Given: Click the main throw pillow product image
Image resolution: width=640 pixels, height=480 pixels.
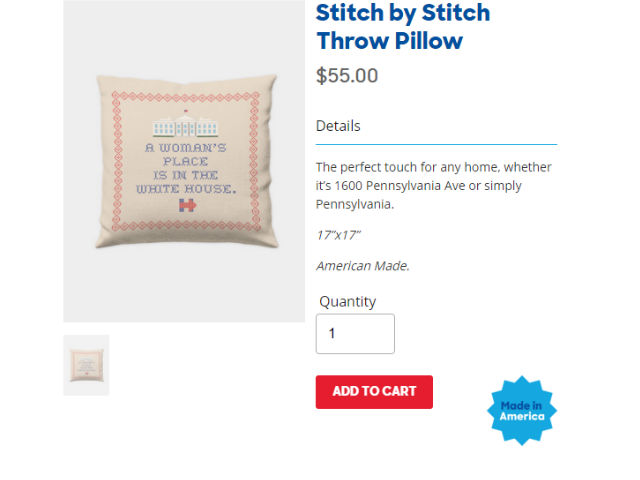Looking at the screenshot, I should pos(184,160).
